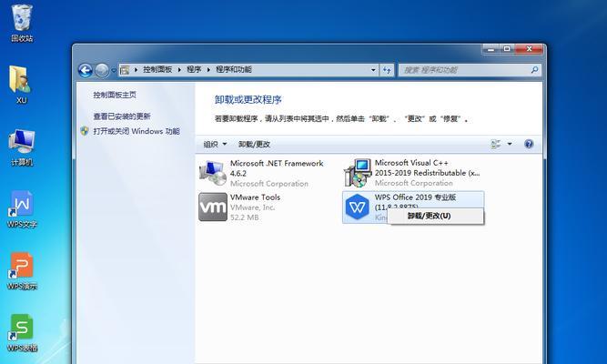Open the 查看已安装的更新 link
607x364 pixels.
coord(122,116)
